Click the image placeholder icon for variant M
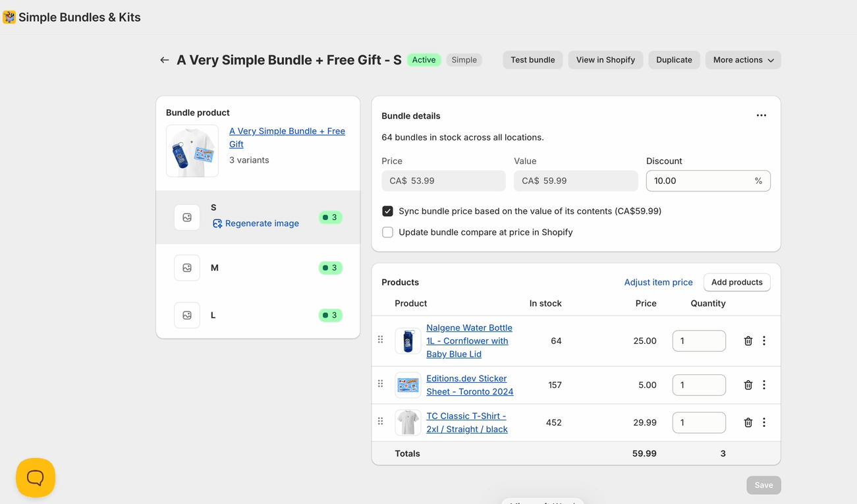The width and height of the screenshot is (857, 504). pyautogui.click(x=187, y=267)
